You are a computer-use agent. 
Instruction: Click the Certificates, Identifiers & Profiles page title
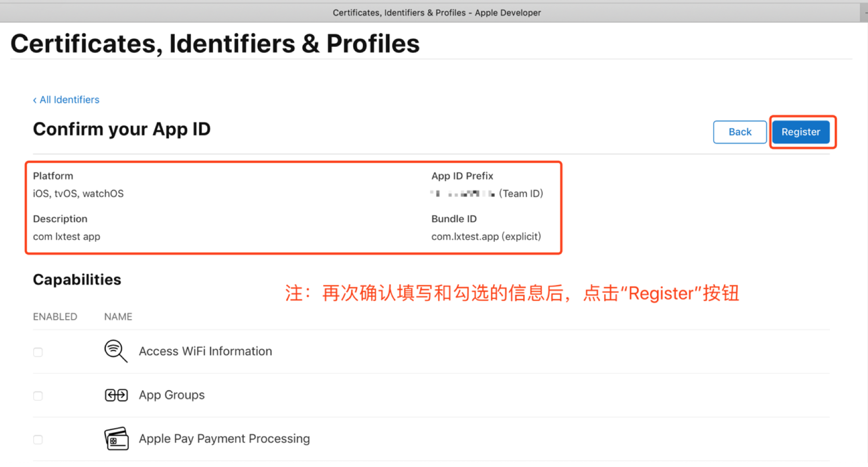(x=215, y=44)
